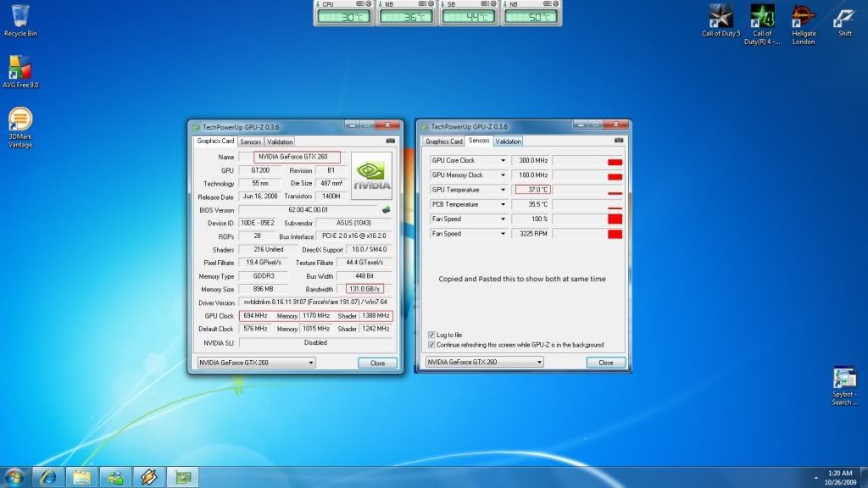The height and width of the screenshot is (488, 868).
Task: Expand the GPU Temperature sensor dropdown
Action: coord(503,190)
